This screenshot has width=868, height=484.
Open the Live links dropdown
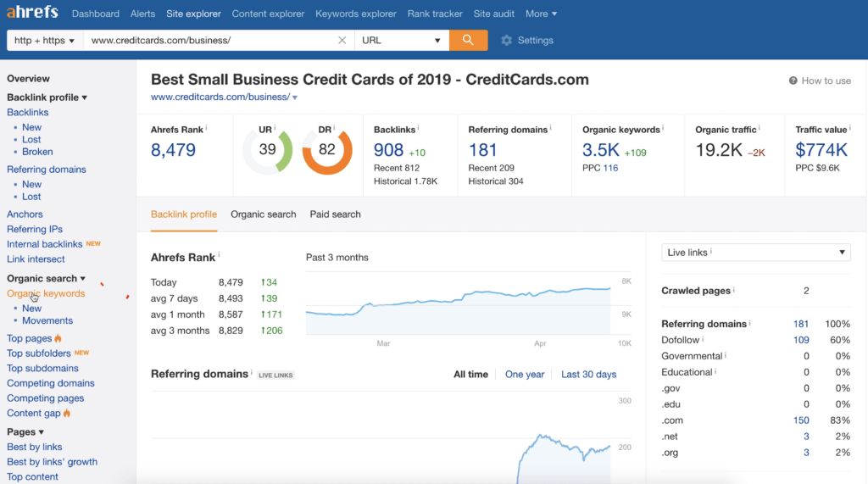pos(755,253)
